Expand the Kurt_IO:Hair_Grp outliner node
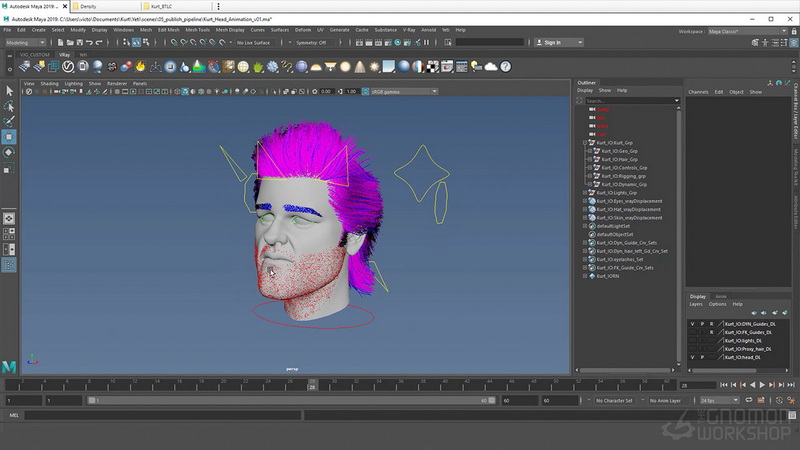The width and height of the screenshot is (800, 450). pos(590,159)
